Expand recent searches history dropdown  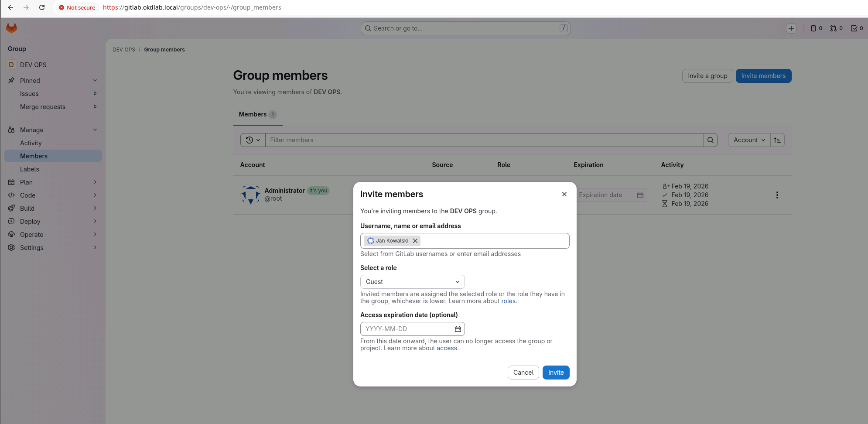click(x=253, y=140)
